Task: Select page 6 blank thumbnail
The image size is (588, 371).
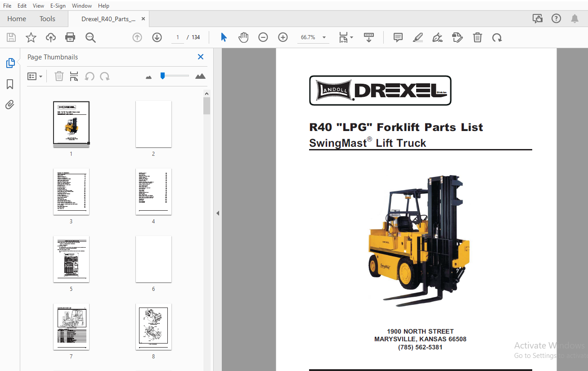Action: [153, 259]
